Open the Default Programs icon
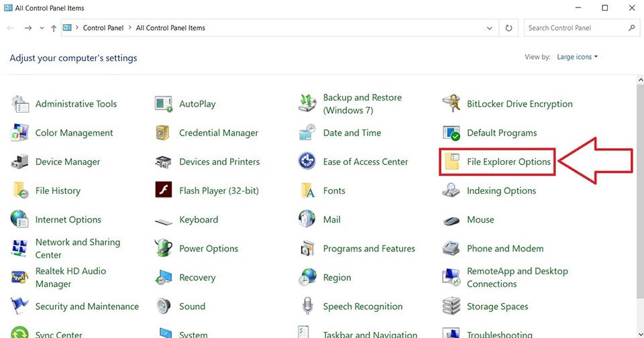 click(451, 133)
